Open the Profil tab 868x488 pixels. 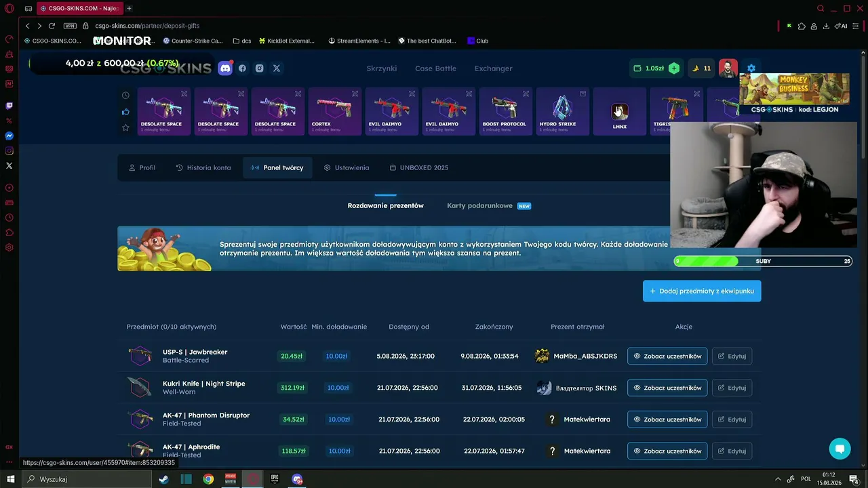(142, 167)
